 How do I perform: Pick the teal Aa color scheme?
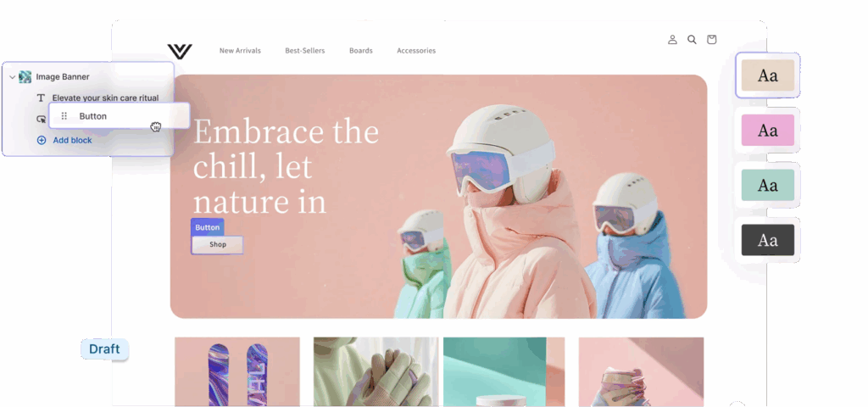coord(768,185)
